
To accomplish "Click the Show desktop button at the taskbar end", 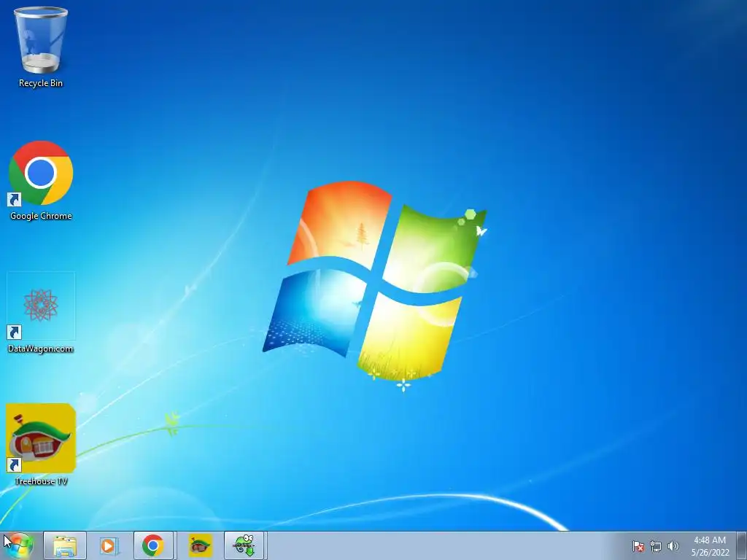I will tap(742, 546).
